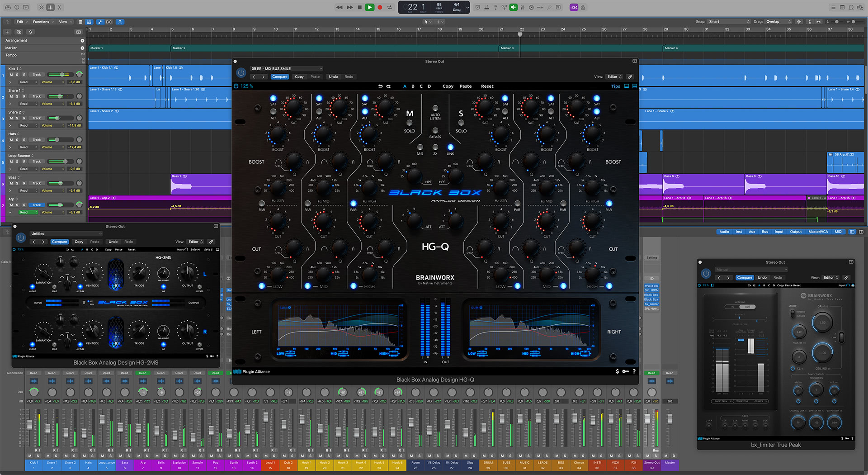
Task: Toggle the LINK button on HG-Q center section
Action: click(x=450, y=147)
